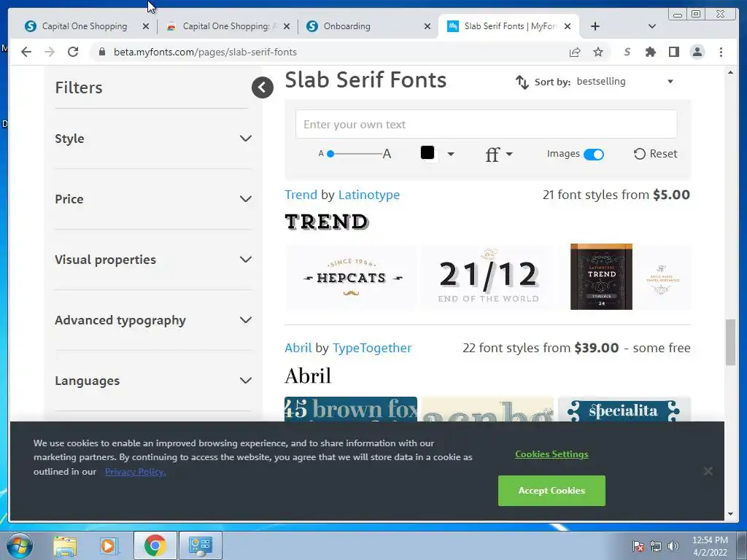747x560 pixels.
Task: Click the ligatures ff icon
Action: [x=492, y=155]
